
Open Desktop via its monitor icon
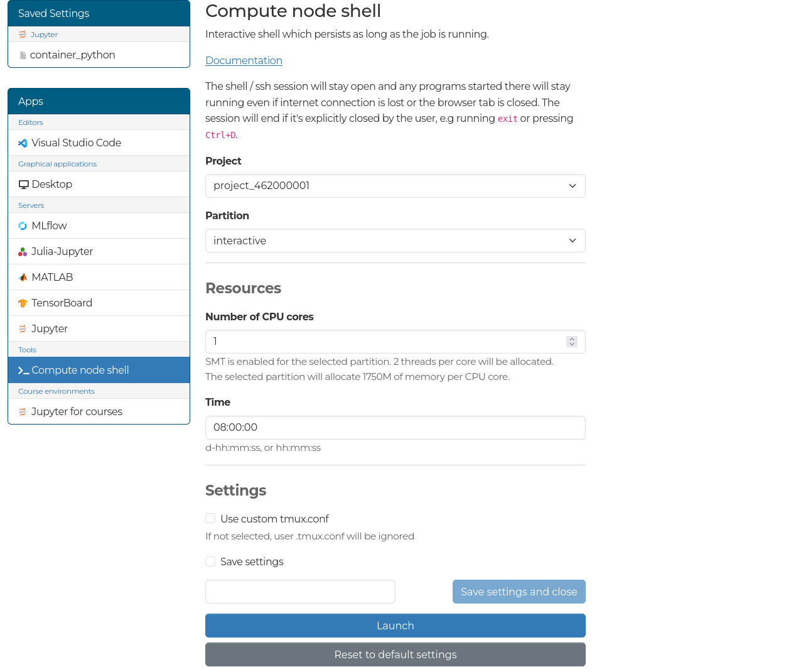click(x=23, y=184)
